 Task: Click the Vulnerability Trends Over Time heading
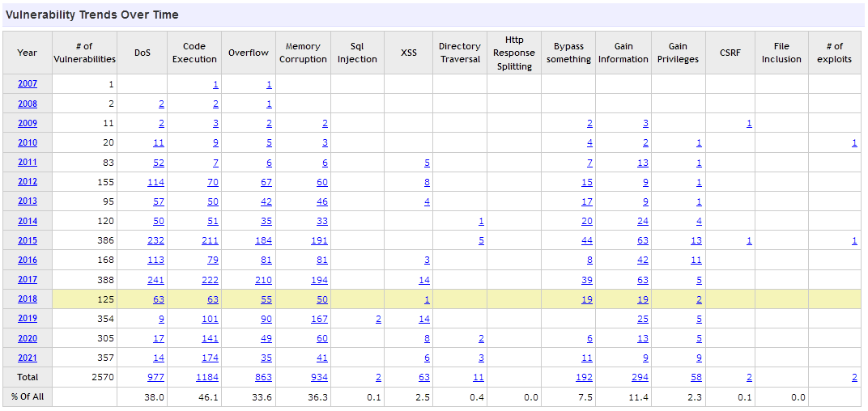pyautogui.click(x=92, y=15)
